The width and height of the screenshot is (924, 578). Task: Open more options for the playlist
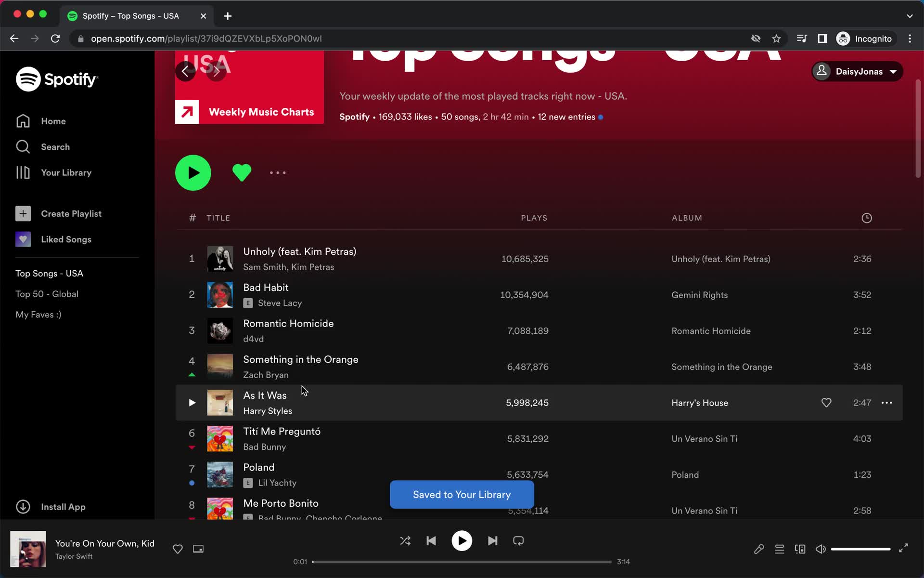click(278, 172)
